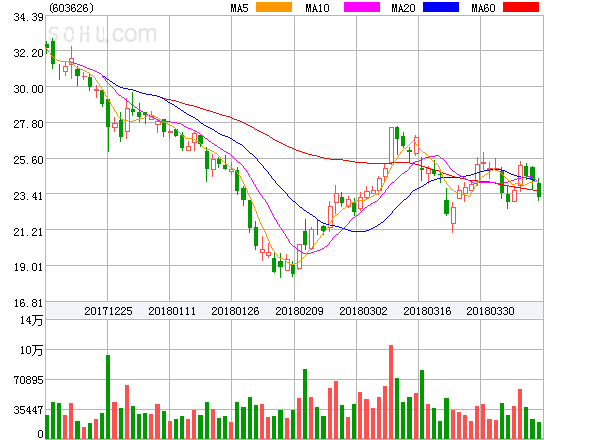Click the 14万 volume axis label

pyautogui.click(x=31, y=320)
